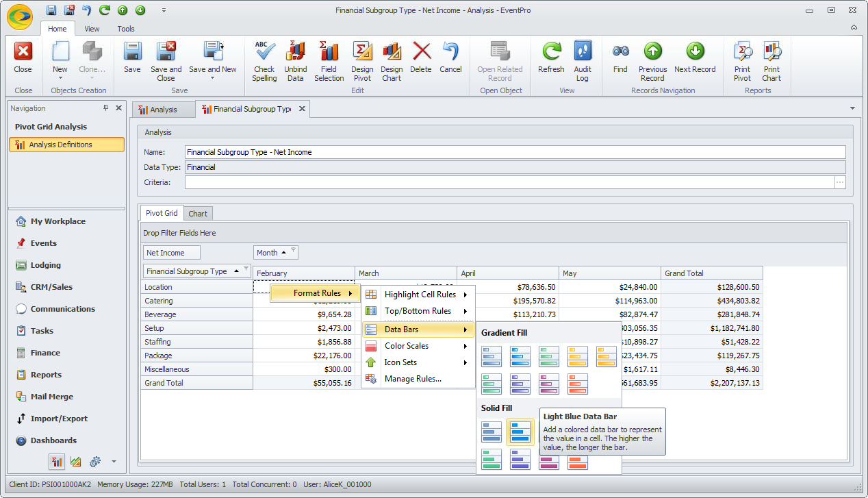Screen dimensions: 868x498
Task: Click Save and Close in the ribbon
Action: [x=166, y=60]
